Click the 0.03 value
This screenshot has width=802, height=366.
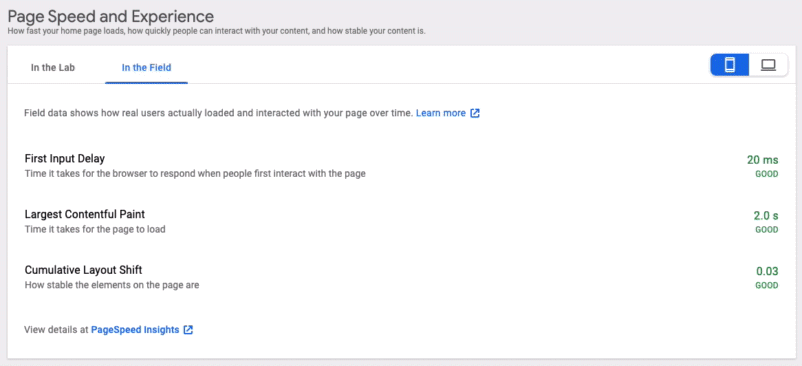[x=767, y=271]
